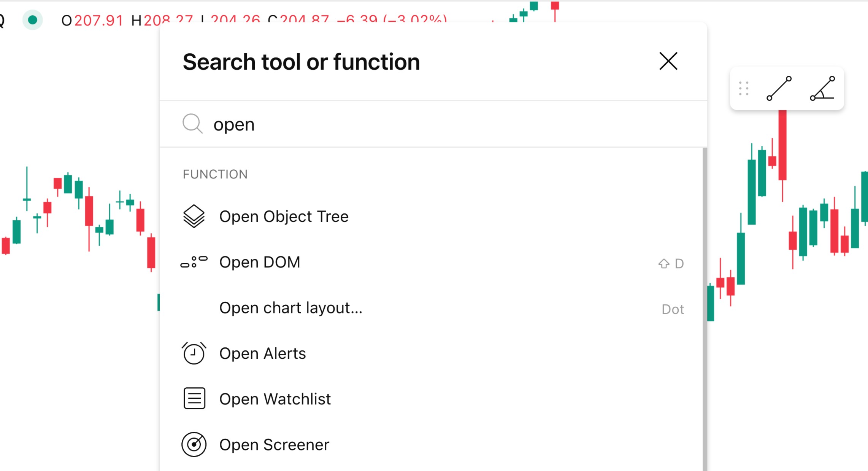
Task: Click the open price value 207.91
Action: (x=98, y=20)
